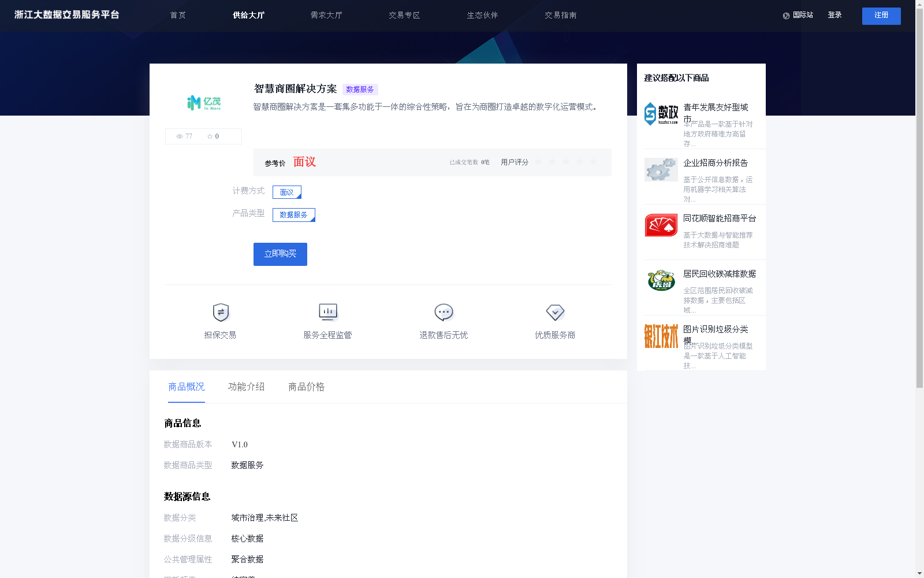924x578 pixels.
Task: Click the page vertical scrollbar thumb
Action: point(919,198)
